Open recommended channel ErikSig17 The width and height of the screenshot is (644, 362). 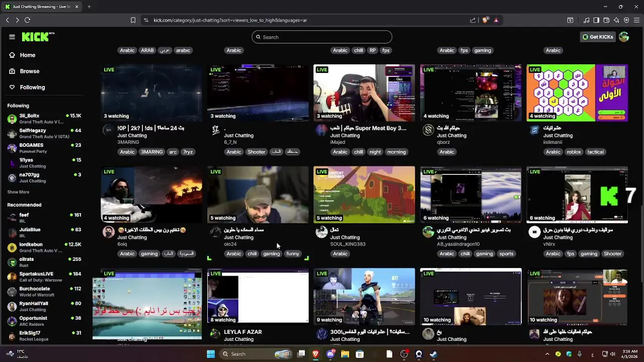44,335
